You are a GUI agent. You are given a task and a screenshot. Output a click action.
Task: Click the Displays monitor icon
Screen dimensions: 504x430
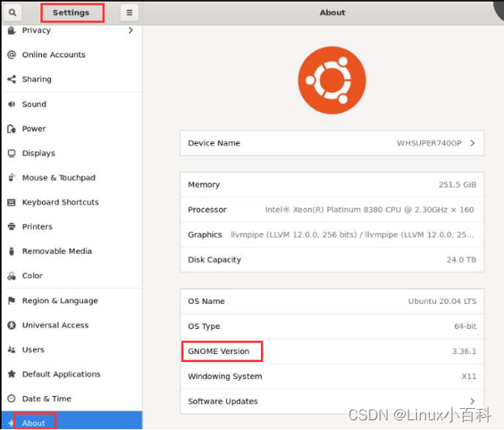coord(11,153)
